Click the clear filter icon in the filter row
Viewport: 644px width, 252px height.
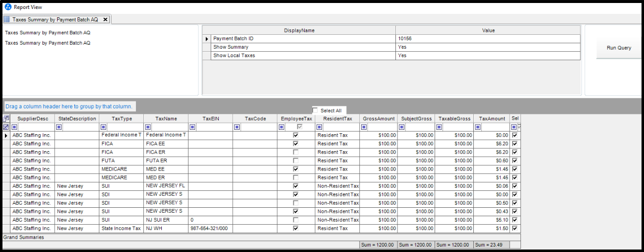6,127
